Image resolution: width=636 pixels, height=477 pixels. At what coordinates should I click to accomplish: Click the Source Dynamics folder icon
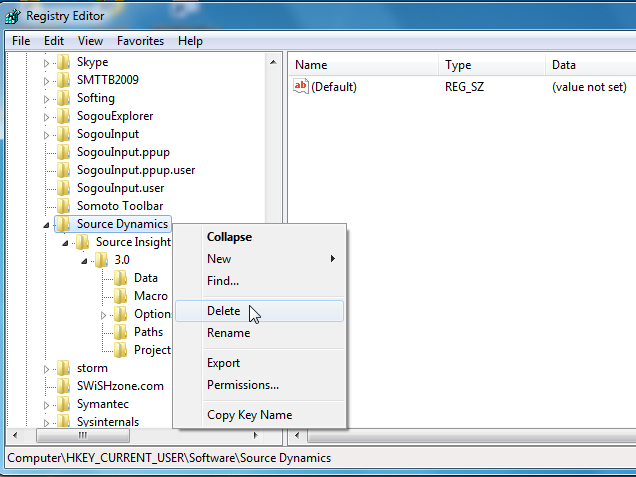[x=63, y=224]
